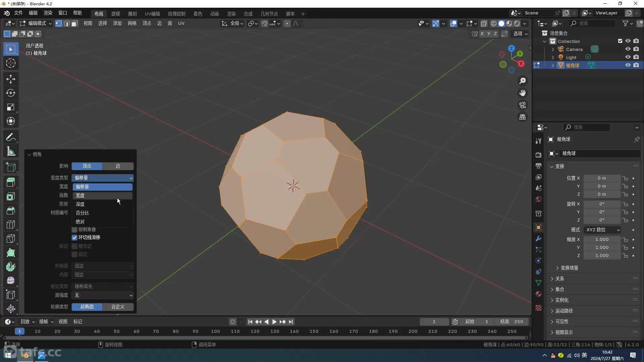Open the 文件 menu
The height and width of the screenshot is (362, 644).
point(18,13)
